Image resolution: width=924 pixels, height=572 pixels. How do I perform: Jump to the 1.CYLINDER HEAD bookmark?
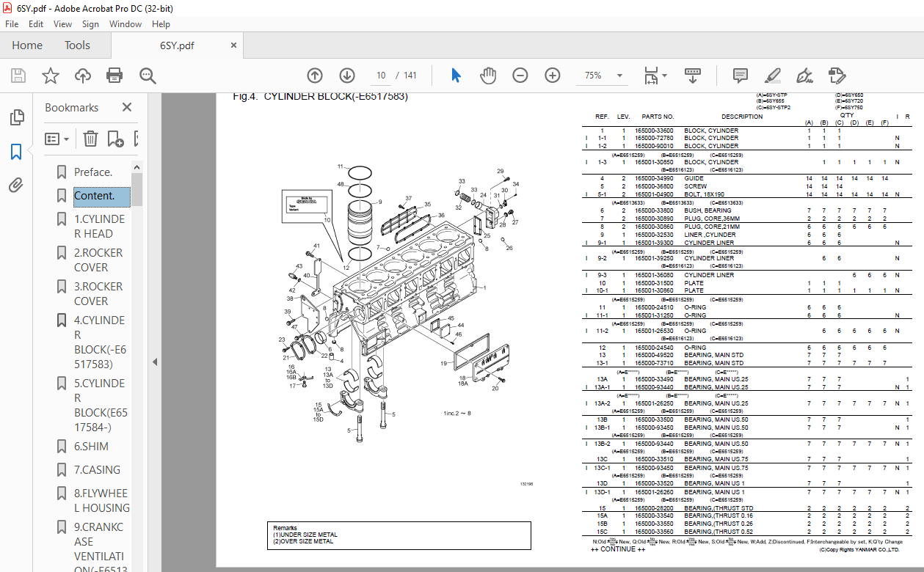(x=99, y=227)
